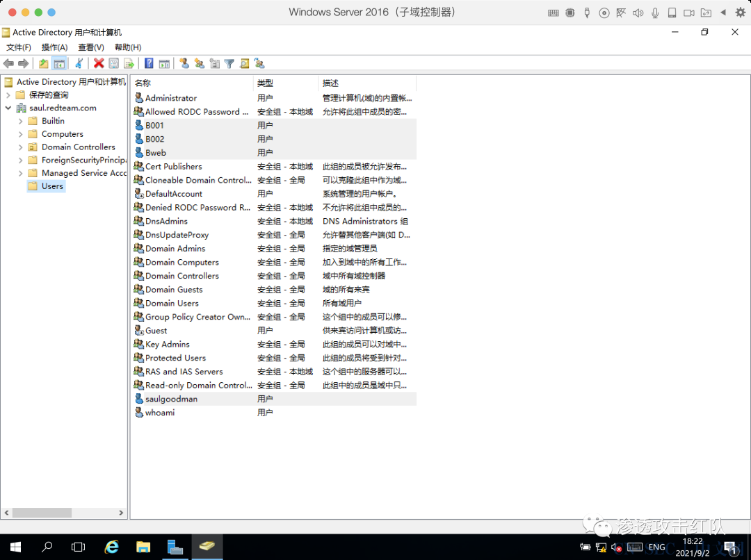Open the notification center icon
751x560 pixels.
tap(731, 547)
